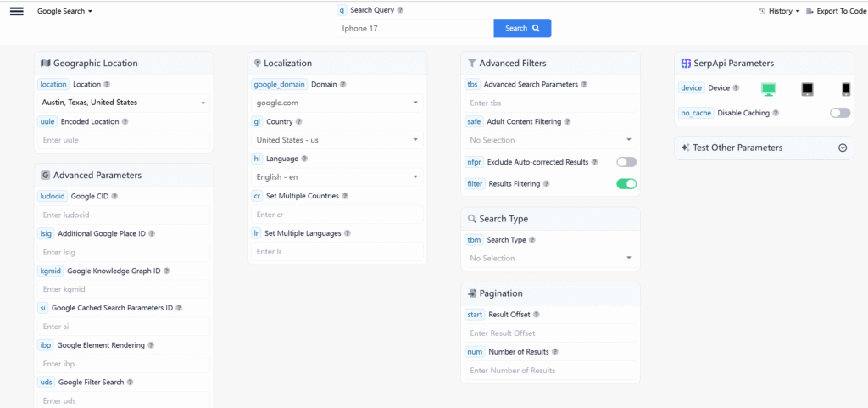
Task: Open the Google Search engine menu
Action: coord(64,11)
